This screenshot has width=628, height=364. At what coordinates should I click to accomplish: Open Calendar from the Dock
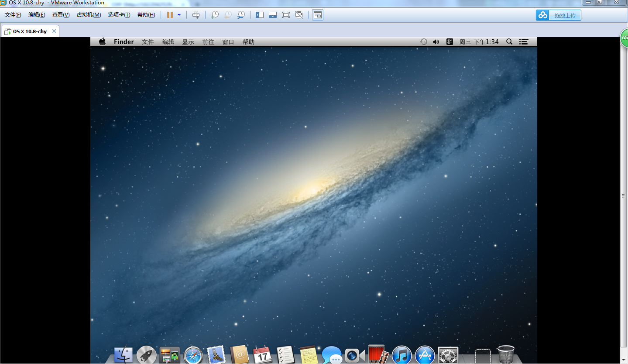click(262, 355)
